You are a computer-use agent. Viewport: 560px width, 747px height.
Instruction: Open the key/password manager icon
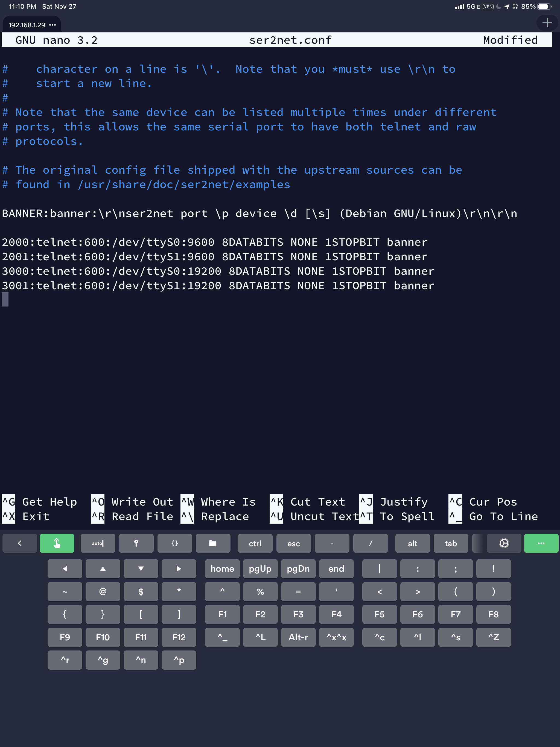click(x=136, y=543)
